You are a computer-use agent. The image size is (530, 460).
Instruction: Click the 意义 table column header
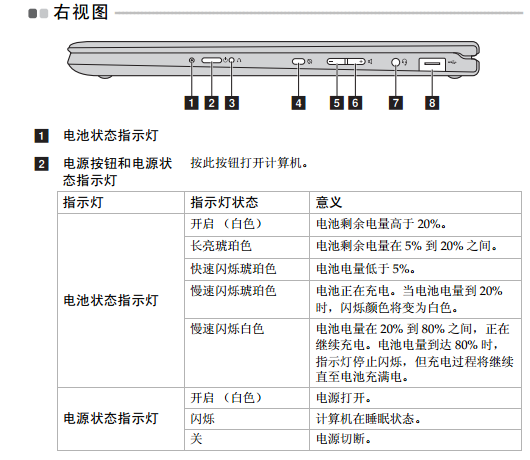click(415, 202)
